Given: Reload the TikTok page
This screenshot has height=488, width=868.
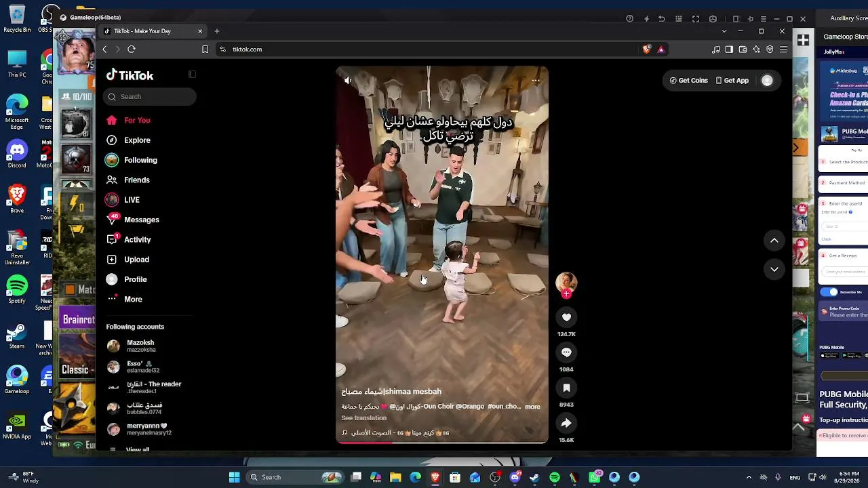Looking at the screenshot, I should pyautogui.click(x=132, y=49).
